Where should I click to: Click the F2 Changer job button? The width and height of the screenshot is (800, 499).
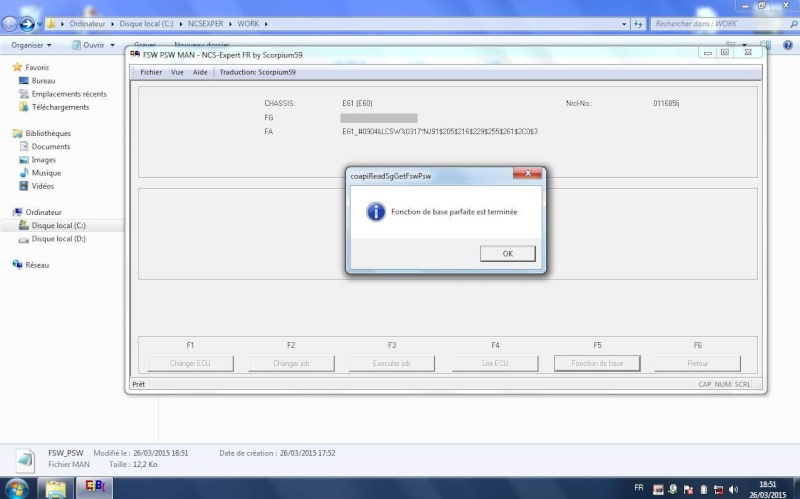tap(291, 363)
